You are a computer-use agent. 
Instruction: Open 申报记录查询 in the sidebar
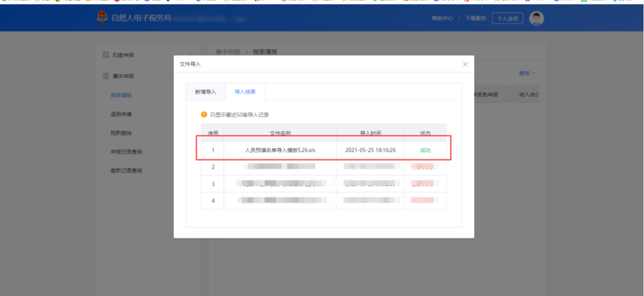pyautogui.click(x=126, y=152)
